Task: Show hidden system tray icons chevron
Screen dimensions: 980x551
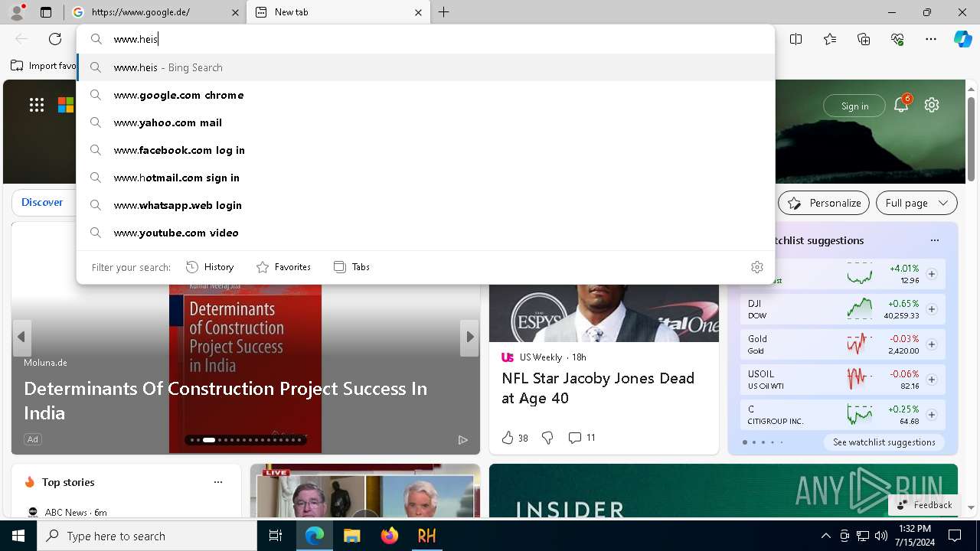Action: [825, 536]
